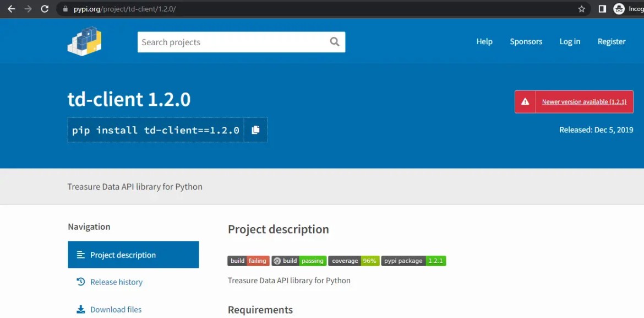The height and width of the screenshot is (318, 644).
Task: Click the browser back arrow
Action: (x=11, y=9)
